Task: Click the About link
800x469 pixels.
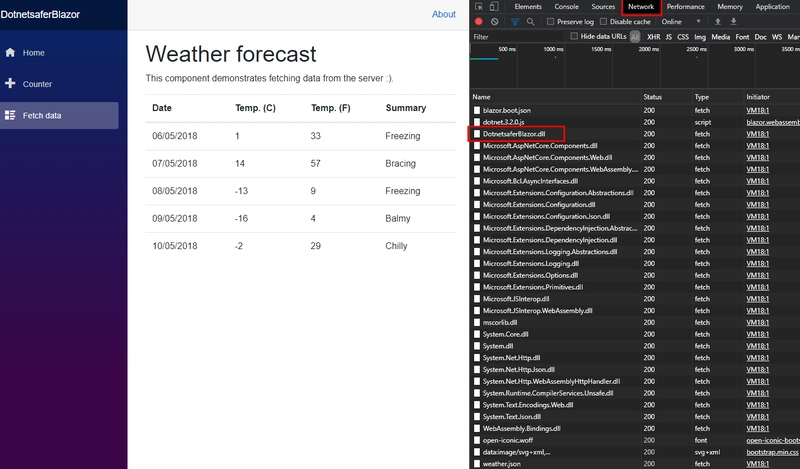Action: pyautogui.click(x=443, y=14)
